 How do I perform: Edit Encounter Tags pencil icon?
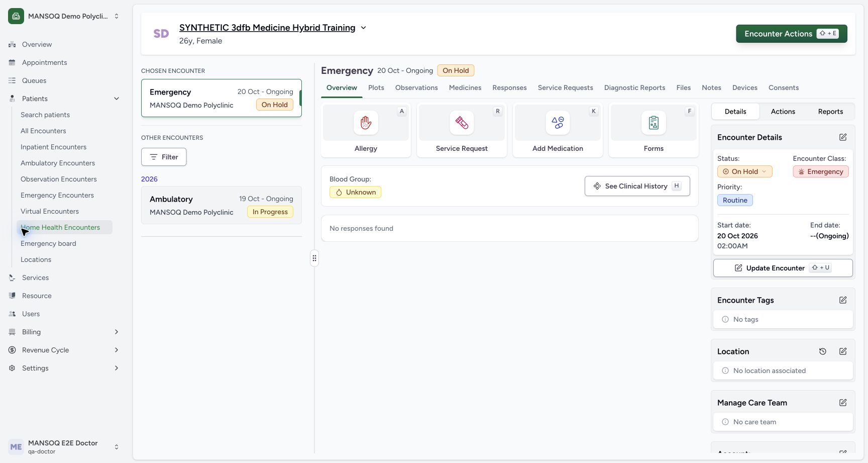pos(843,300)
